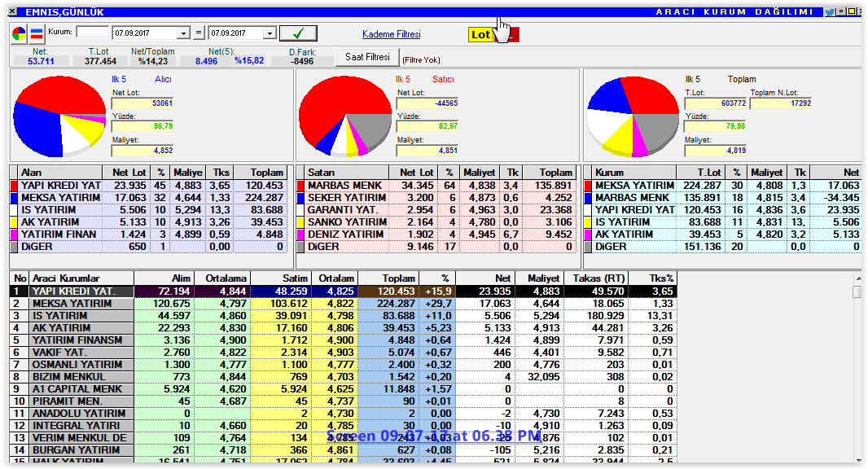Select blue swatch beside SEKER YATIRIM in Satan table
The height and width of the screenshot is (469, 868).
tap(300, 198)
